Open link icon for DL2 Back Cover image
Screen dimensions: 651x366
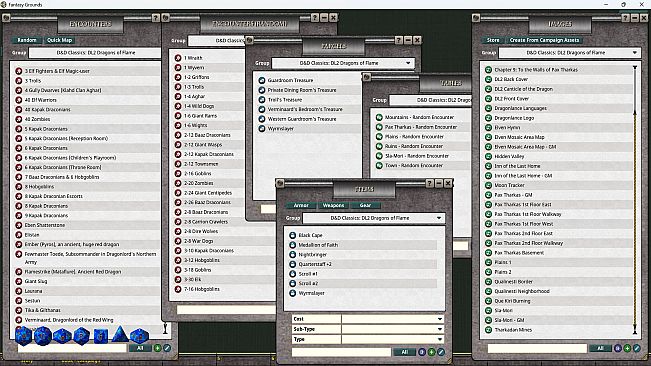click(489, 79)
